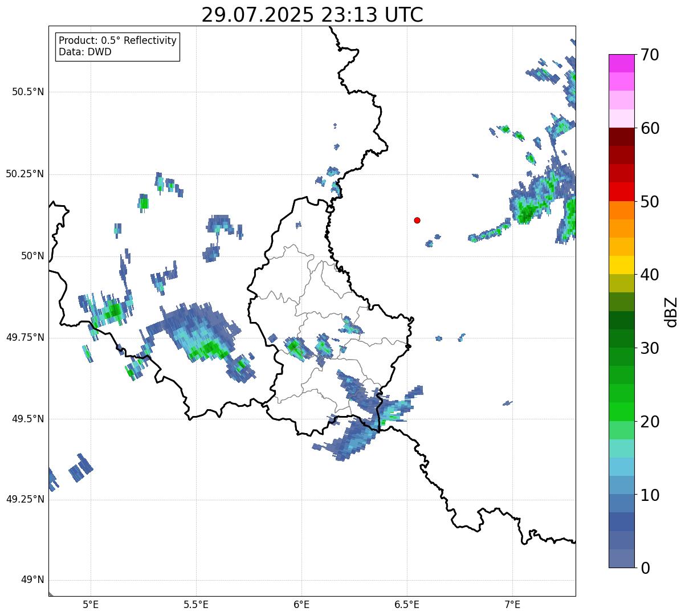Click the 7°E longitude label
The height and width of the screenshot is (616, 685).
(x=512, y=605)
